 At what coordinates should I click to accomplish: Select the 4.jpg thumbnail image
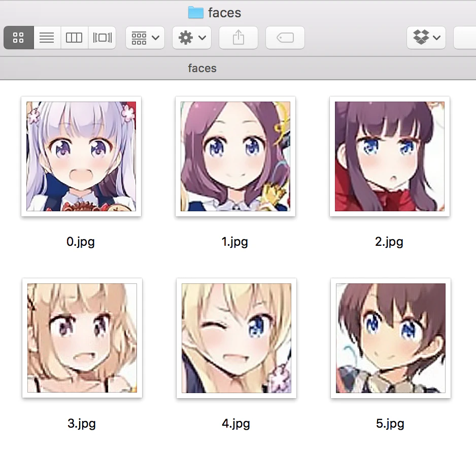(x=236, y=338)
